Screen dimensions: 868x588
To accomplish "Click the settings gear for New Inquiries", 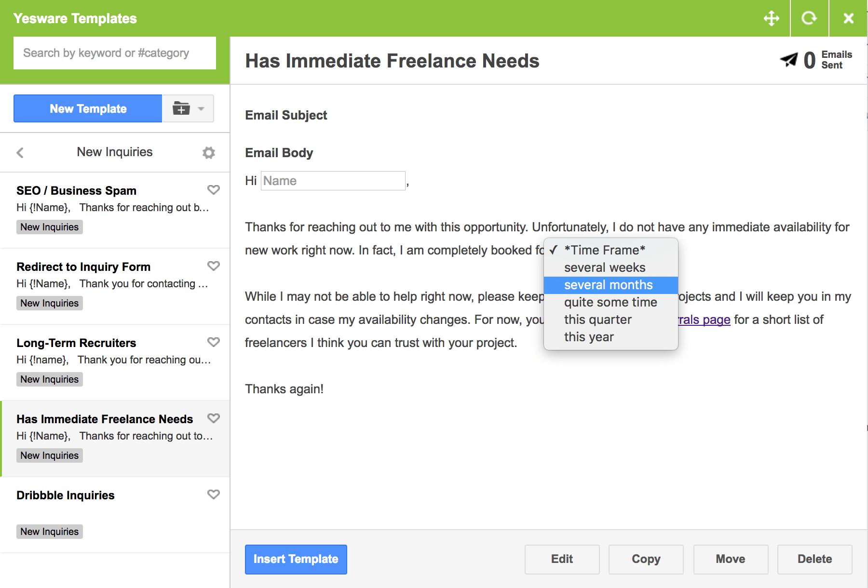I will click(208, 153).
